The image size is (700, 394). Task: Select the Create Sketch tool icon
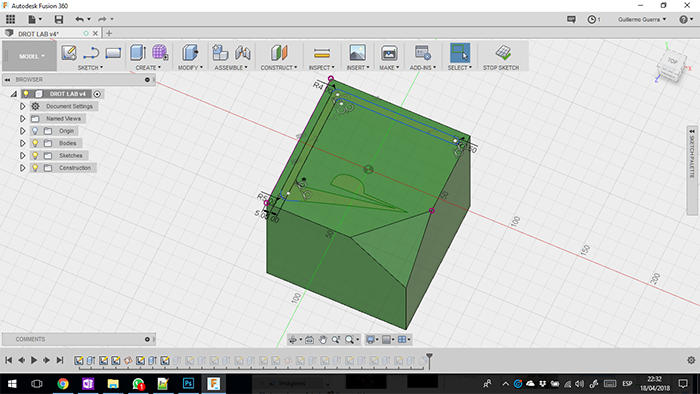[69, 53]
